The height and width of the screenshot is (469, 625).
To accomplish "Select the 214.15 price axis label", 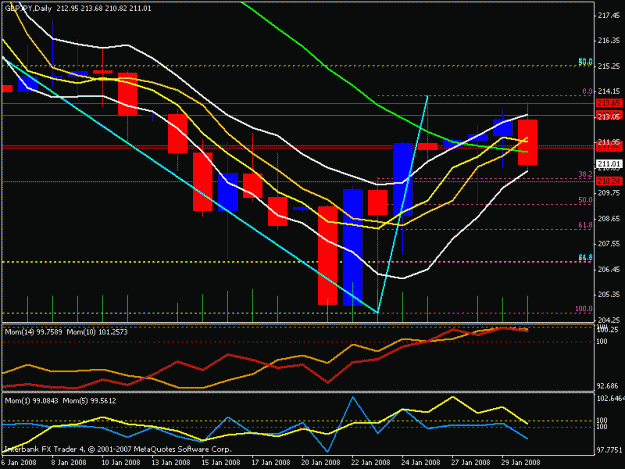I will point(609,91).
